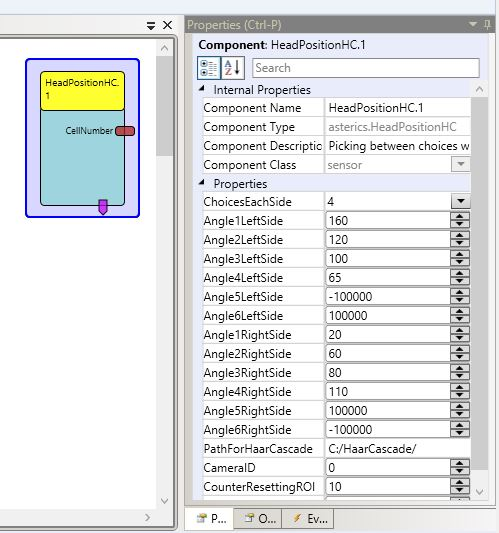The image size is (499, 533).
Task: Decrease Angle4RightSide value
Action: tap(460, 396)
